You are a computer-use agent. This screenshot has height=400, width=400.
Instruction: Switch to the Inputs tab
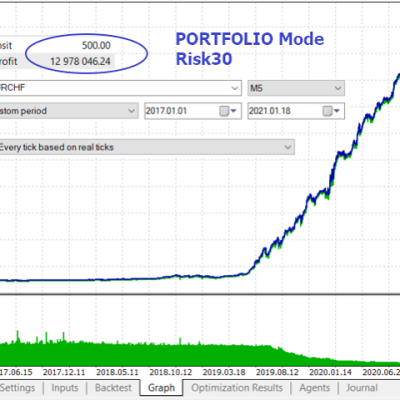tap(65, 388)
